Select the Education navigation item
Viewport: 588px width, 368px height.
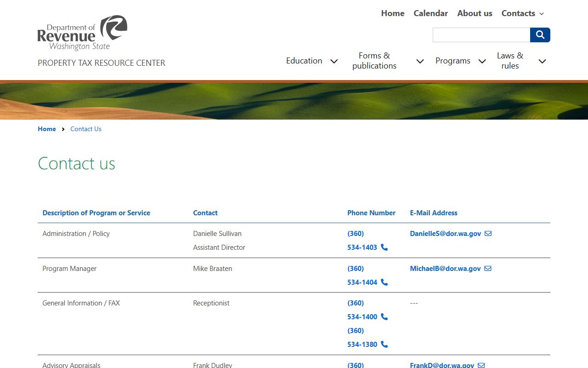(304, 61)
